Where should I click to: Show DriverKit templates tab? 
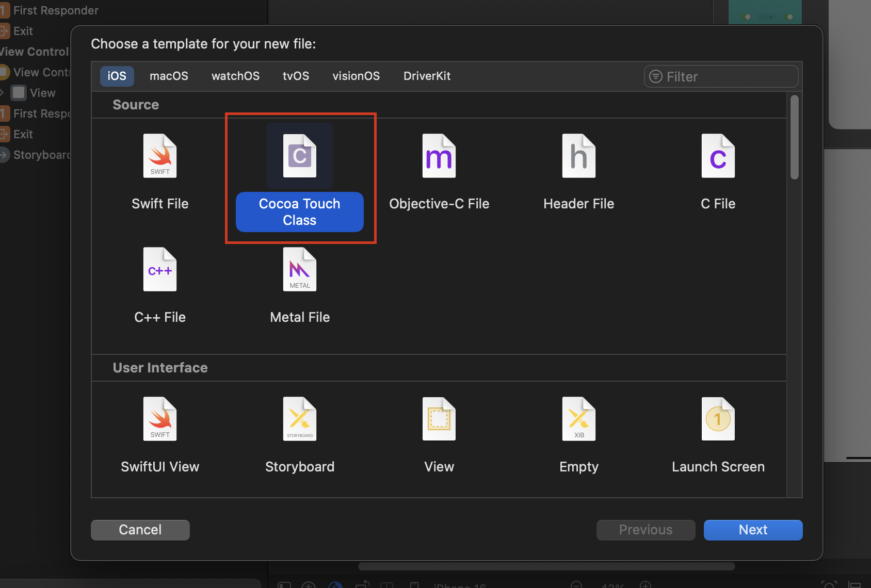427,76
